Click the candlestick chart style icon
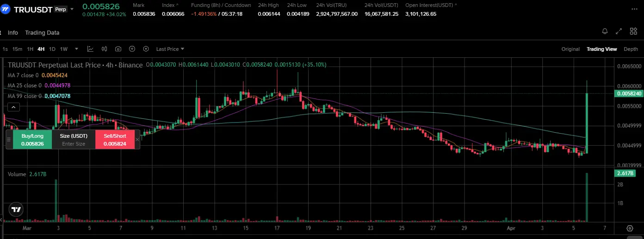Image resolution: width=644 pixels, height=239 pixels. [104, 49]
